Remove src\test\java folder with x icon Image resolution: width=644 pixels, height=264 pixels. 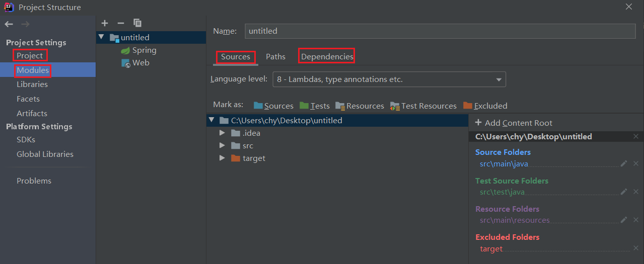tap(635, 192)
